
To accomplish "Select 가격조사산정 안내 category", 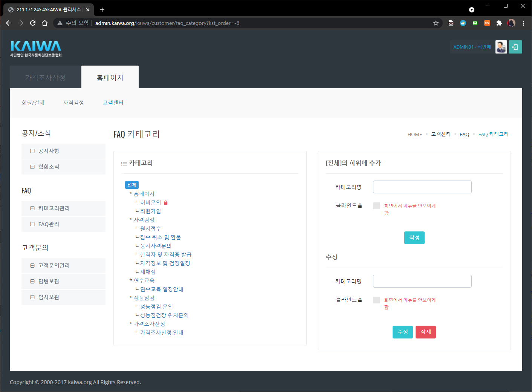I will (162, 332).
